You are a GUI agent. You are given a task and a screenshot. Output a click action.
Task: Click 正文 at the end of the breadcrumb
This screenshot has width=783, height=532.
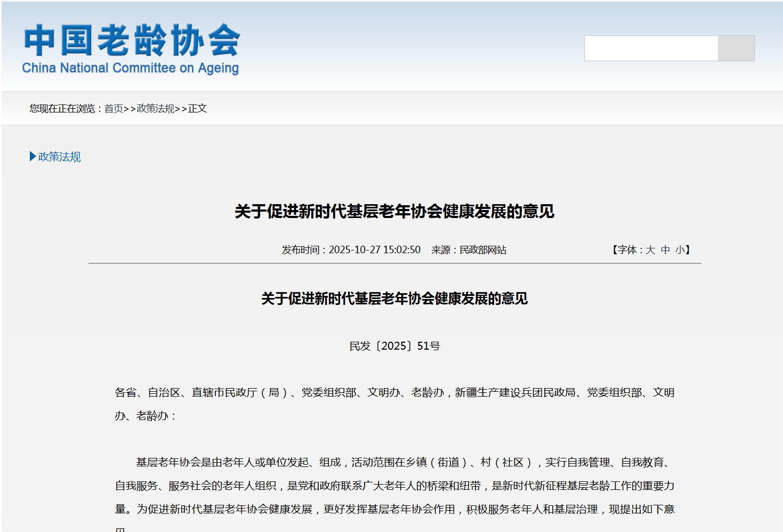tap(197, 109)
